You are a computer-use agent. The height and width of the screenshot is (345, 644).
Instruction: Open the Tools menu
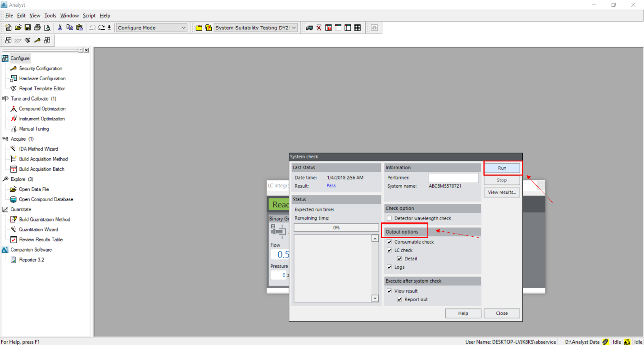point(50,15)
